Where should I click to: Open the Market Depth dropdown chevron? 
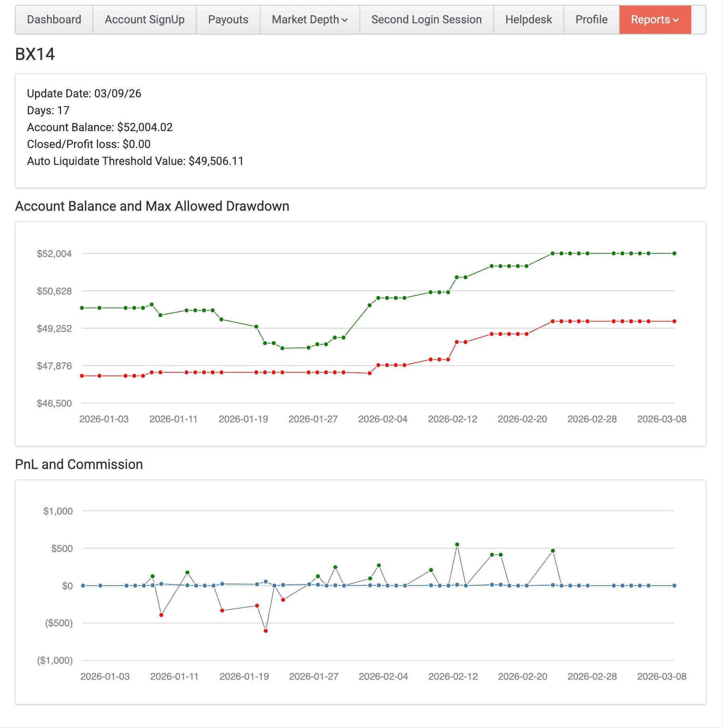pyautogui.click(x=345, y=19)
